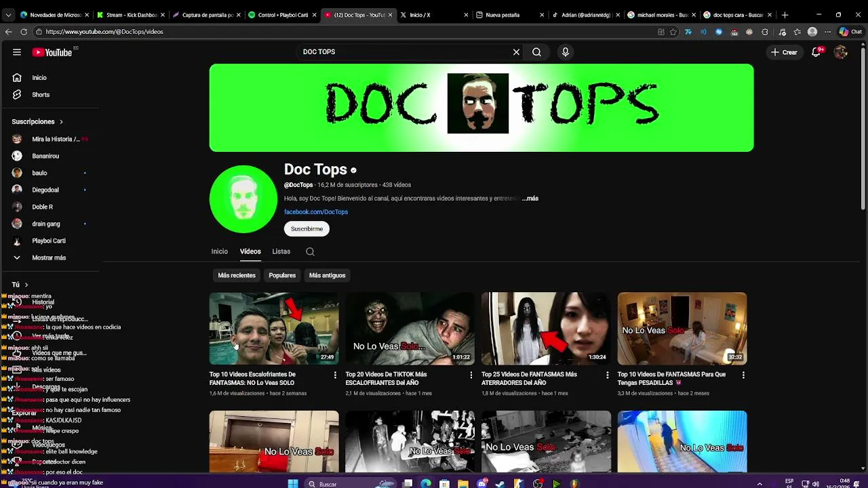
Task: Expand the 'Tú' section chevron
Action: tap(26, 285)
